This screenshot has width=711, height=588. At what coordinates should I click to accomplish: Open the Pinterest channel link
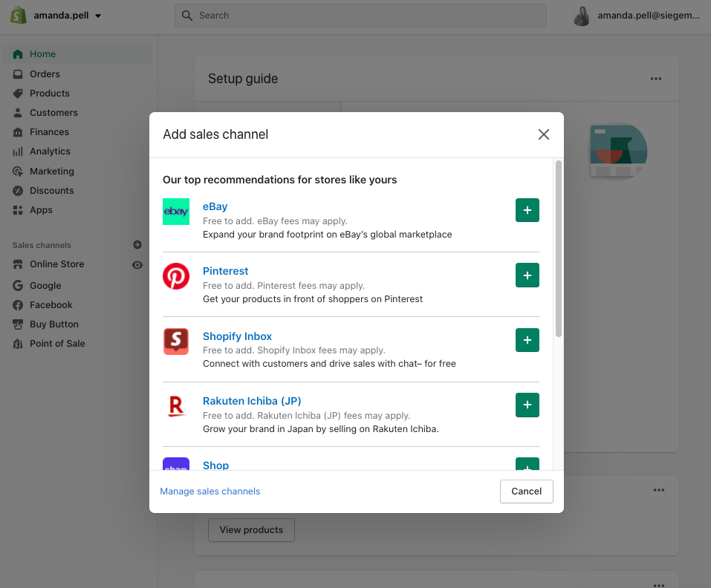(225, 271)
